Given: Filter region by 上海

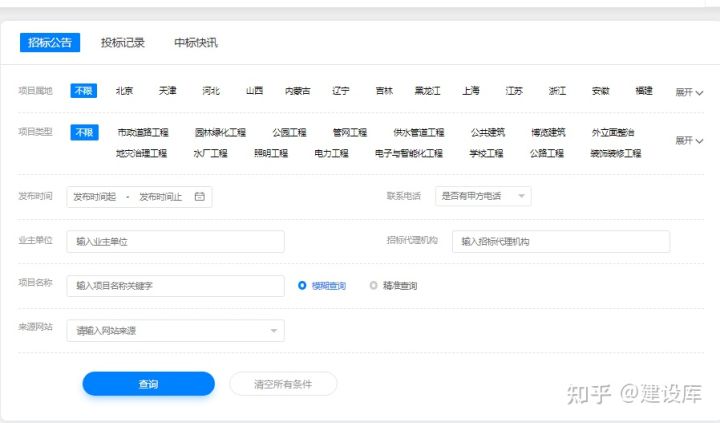Looking at the screenshot, I should tap(471, 91).
